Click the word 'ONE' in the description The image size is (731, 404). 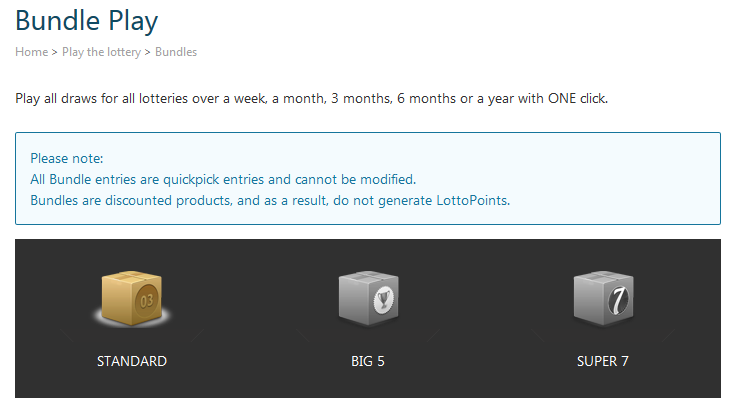(x=564, y=98)
